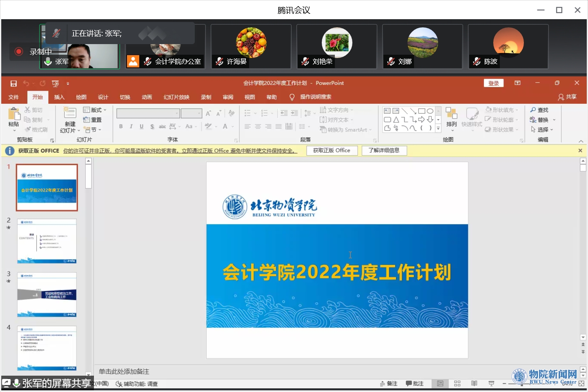This screenshot has height=392, width=588.
Task: Select slide 3 thumbnail in slide panel
Action: pos(47,294)
